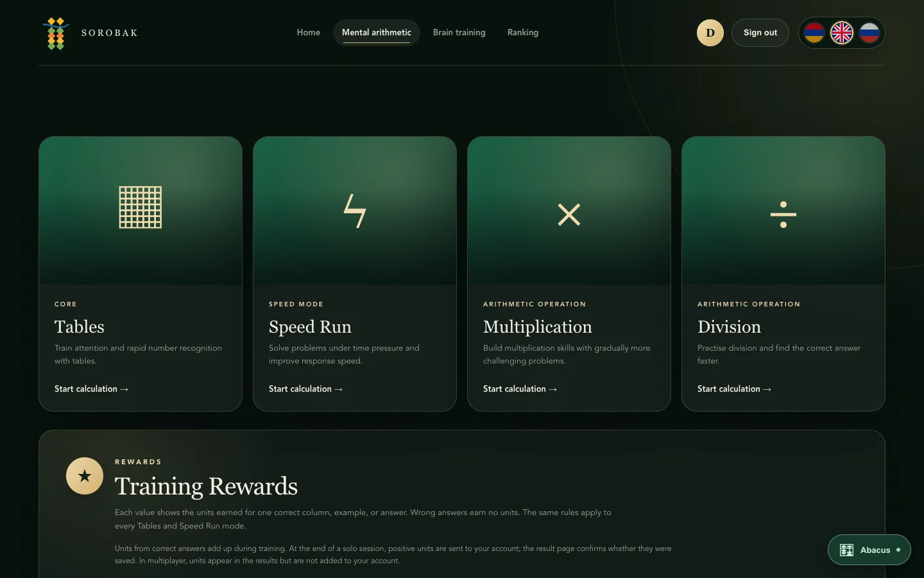This screenshot has height=578, width=924.
Task: Click the lightning bolt Speed Run icon
Action: 355,211
